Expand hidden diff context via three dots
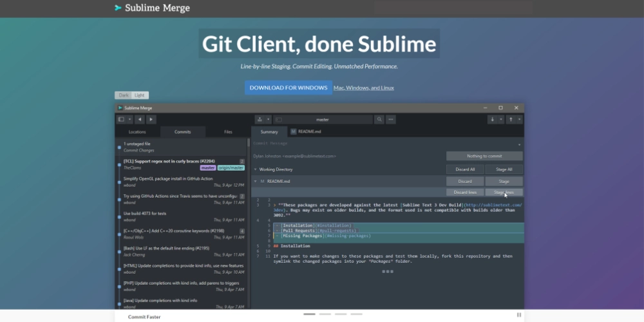Screen dimensions: 644x322 pos(388,272)
